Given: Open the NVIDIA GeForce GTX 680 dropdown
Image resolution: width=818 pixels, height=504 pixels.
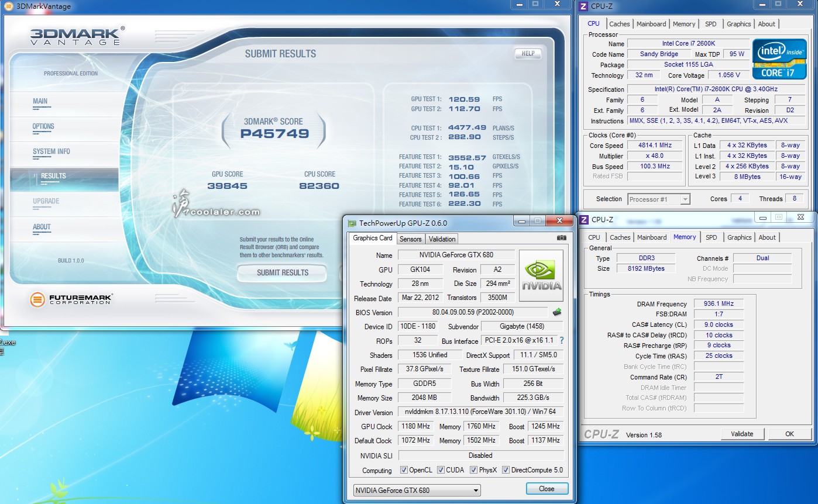Looking at the screenshot, I should coord(417,491).
